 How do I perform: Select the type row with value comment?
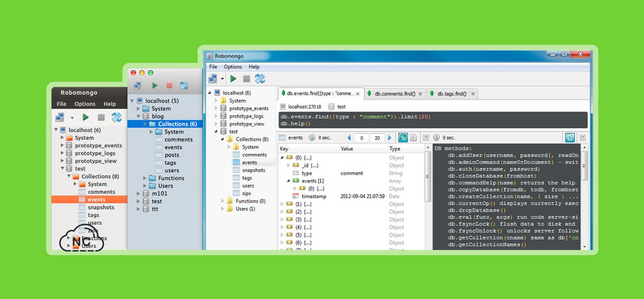coord(351,173)
